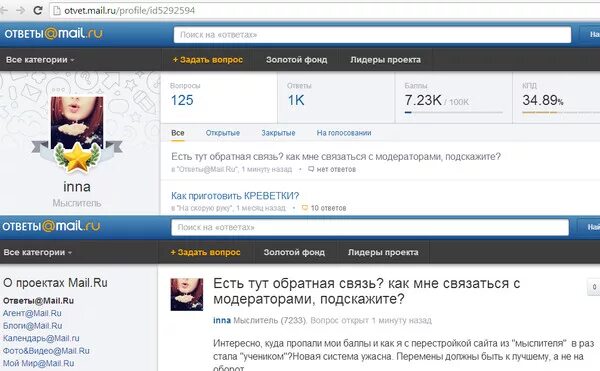Click the rank label «Мыслитель» under the name
This screenshot has width=600, height=371.
[x=77, y=203]
